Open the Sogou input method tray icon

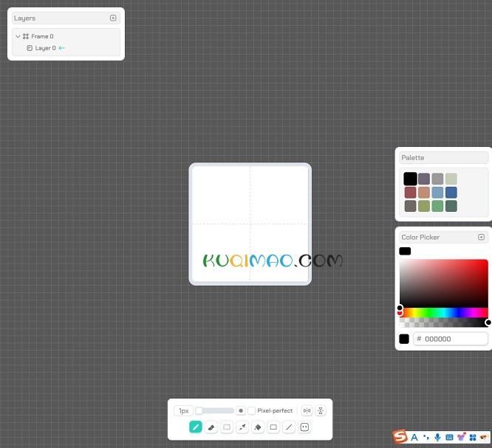(400, 437)
